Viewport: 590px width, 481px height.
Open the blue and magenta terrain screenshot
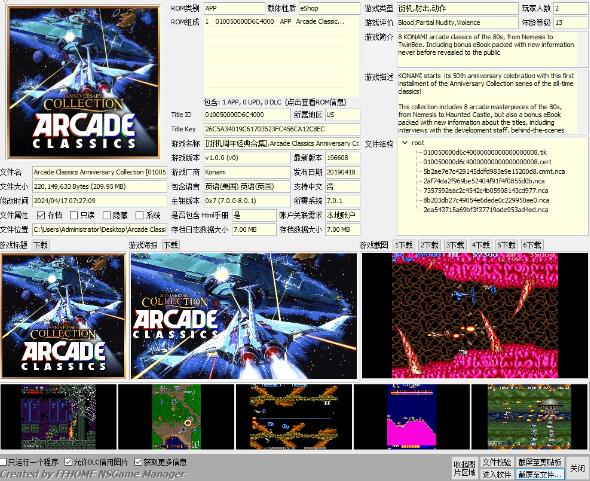coord(412,417)
